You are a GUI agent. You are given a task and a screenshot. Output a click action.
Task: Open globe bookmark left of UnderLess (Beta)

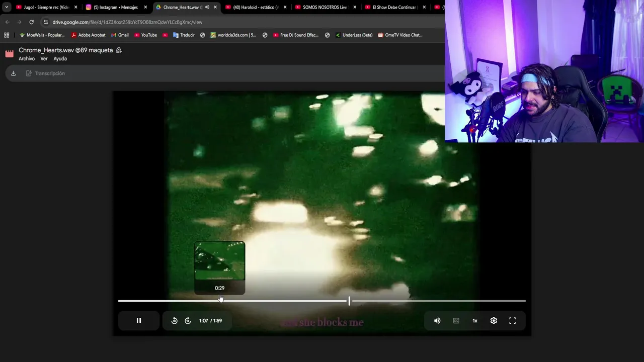[x=327, y=35]
